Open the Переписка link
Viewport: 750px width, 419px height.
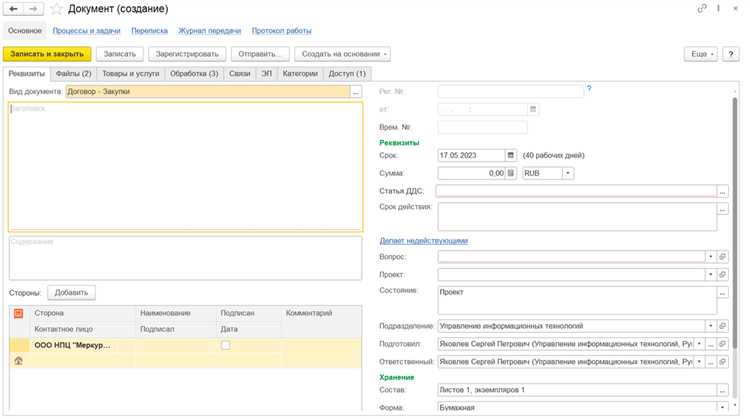pos(149,31)
